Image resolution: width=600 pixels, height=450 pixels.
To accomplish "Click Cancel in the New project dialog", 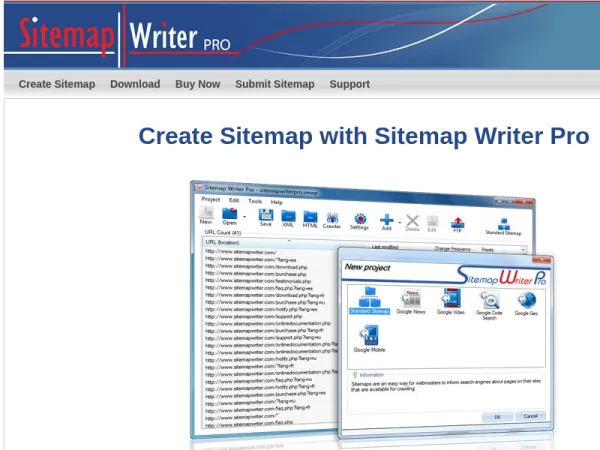I will (530, 416).
